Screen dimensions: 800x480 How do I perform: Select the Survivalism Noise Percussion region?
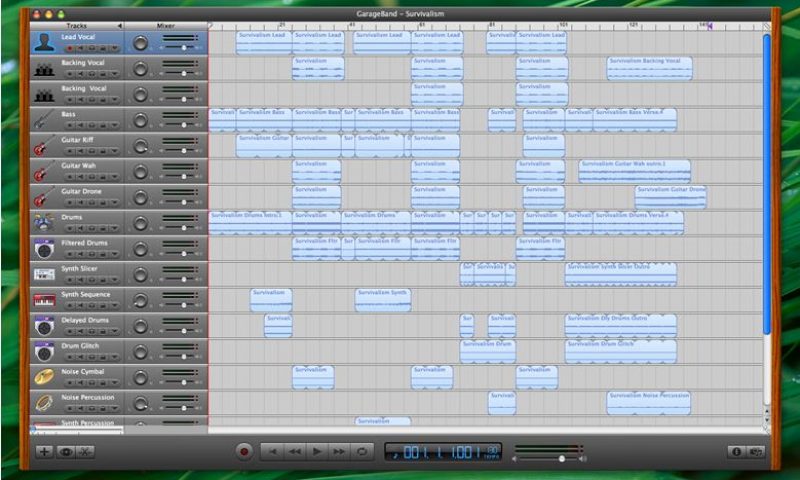[x=648, y=403]
